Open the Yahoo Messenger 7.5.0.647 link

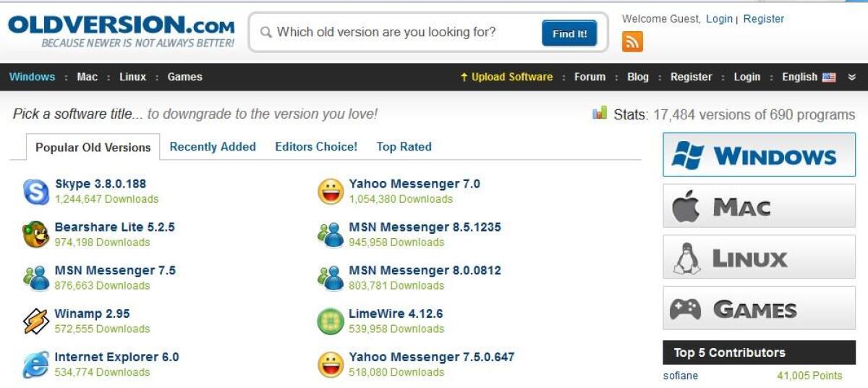[x=432, y=358]
